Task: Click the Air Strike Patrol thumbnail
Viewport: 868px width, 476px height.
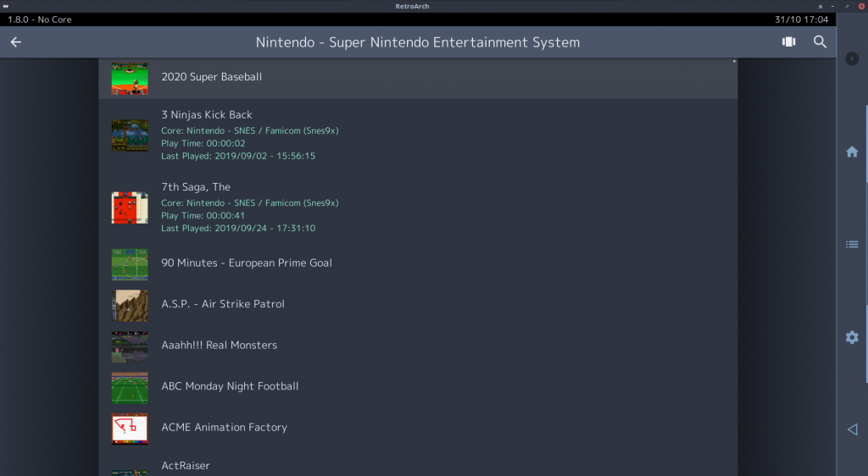Action: [x=130, y=305]
